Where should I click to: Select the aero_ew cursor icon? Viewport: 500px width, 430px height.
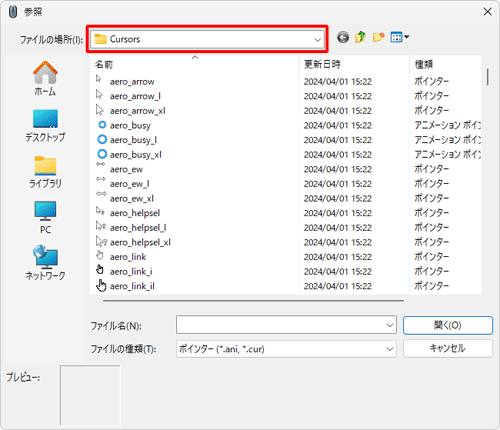(100, 164)
